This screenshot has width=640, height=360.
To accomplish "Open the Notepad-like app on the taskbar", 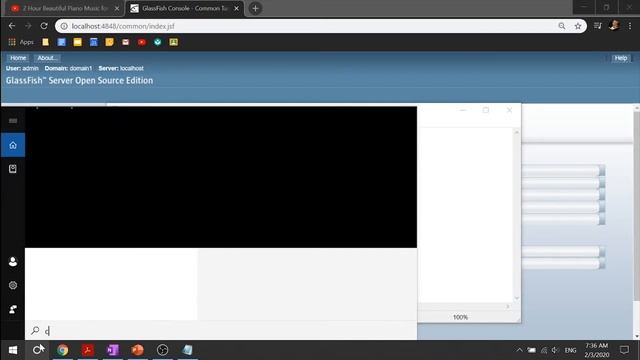I will (187, 350).
